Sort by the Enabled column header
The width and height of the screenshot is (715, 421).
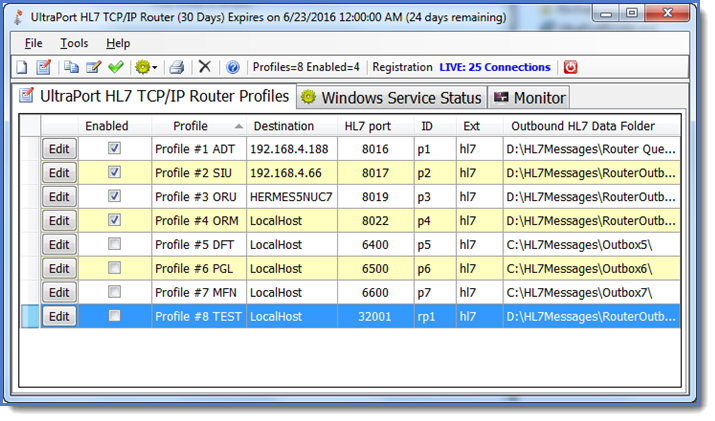coord(114,126)
